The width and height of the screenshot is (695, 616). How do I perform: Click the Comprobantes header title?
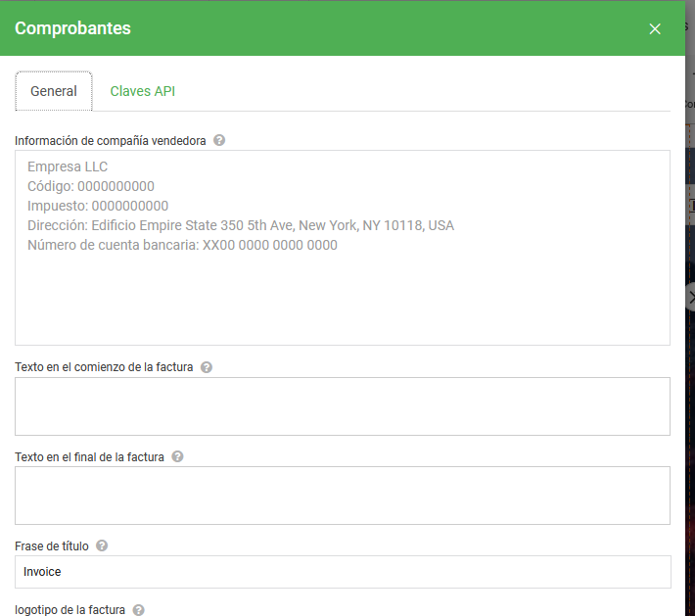point(72,28)
